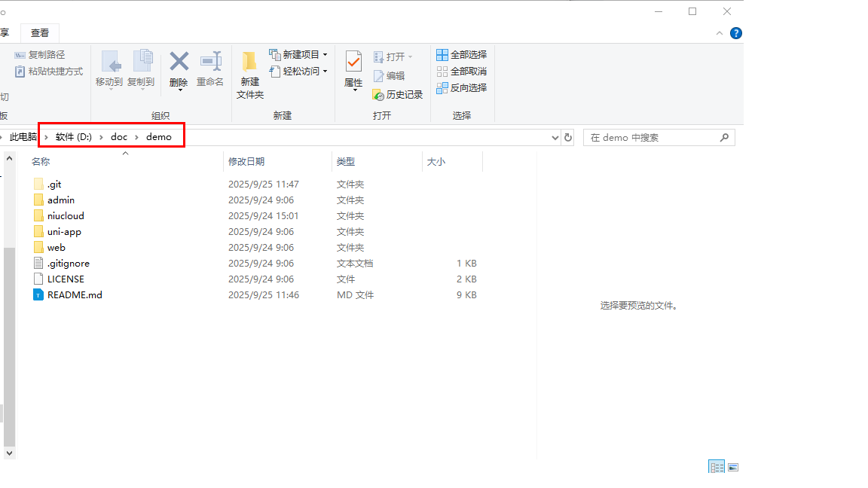
Task: Click the Help question mark icon
Action: click(x=736, y=33)
